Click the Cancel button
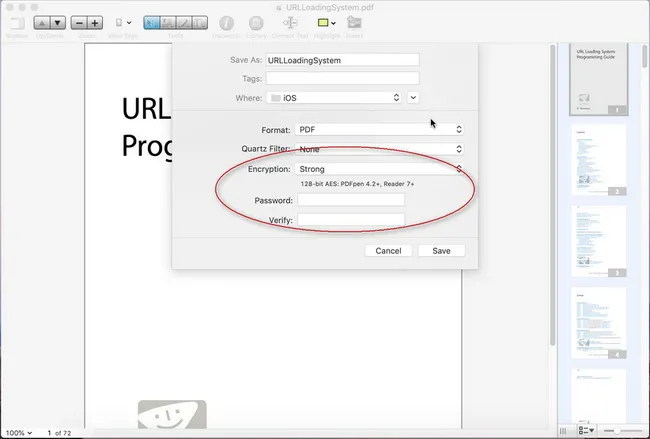The height and width of the screenshot is (439, 650). [x=388, y=251]
